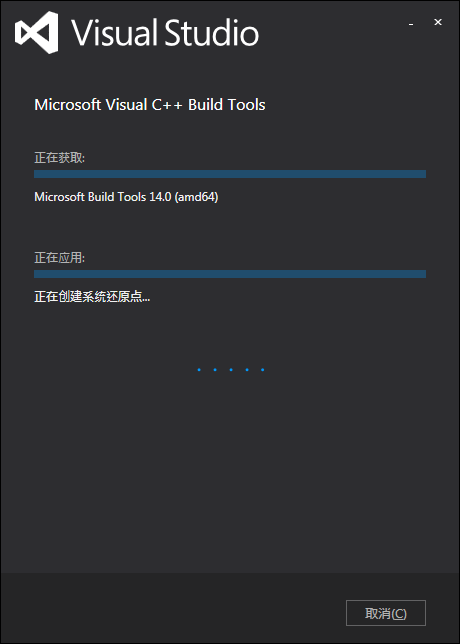The height and width of the screenshot is (644, 460).
Task: Click the 正在获取 acquiring progress bar
Action: tap(230, 174)
